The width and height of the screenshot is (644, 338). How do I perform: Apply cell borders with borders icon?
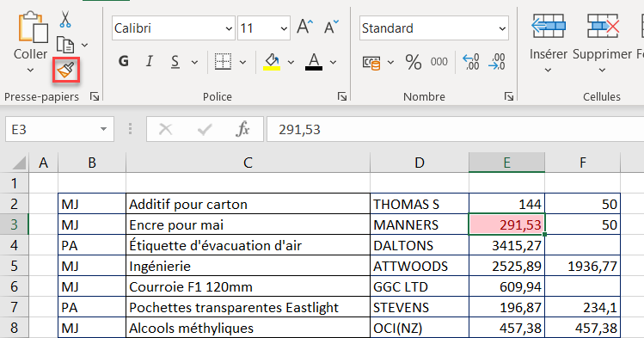tap(223, 62)
